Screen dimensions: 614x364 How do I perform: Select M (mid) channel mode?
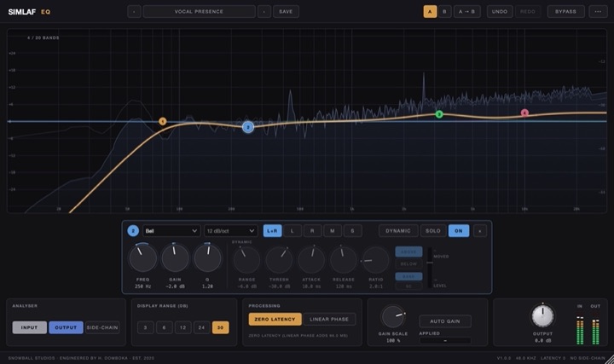pyautogui.click(x=333, y=231)
